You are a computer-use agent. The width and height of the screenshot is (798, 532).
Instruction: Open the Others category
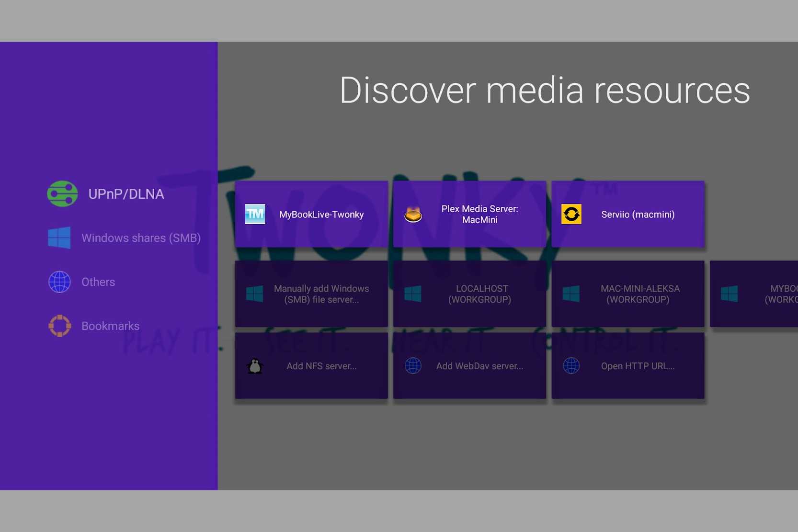[98, 282]
